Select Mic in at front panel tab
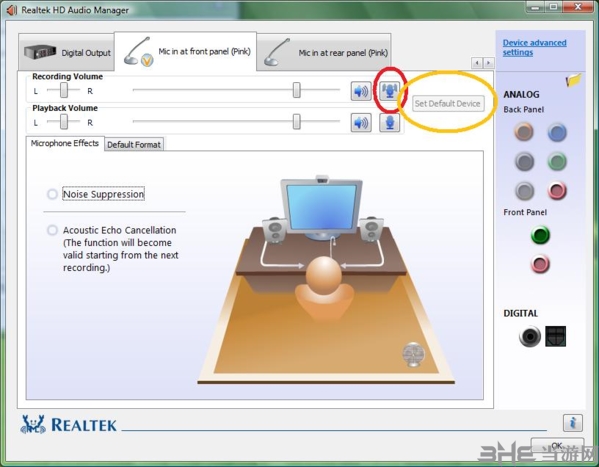The width and height of the screenshot is (599, 467). [186, 52]
